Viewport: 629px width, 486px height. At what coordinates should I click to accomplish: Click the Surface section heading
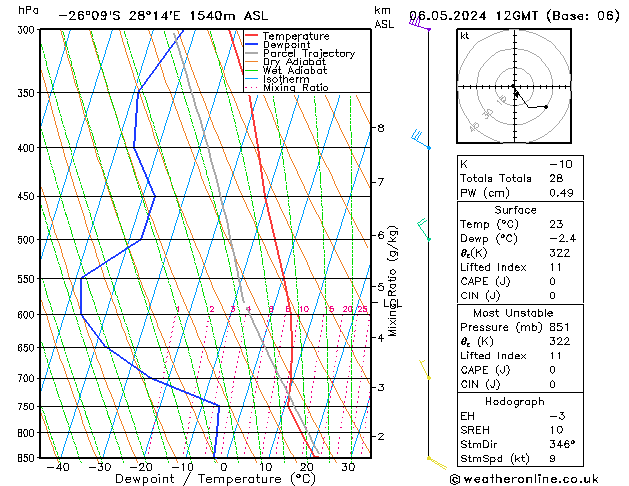point(515,210)
